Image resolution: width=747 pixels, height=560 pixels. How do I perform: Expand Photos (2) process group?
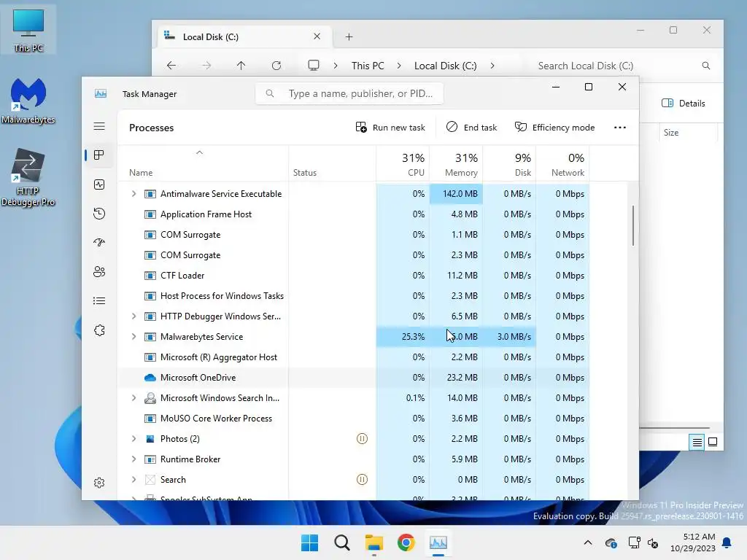pyautogui.click(x=134, y=438)
